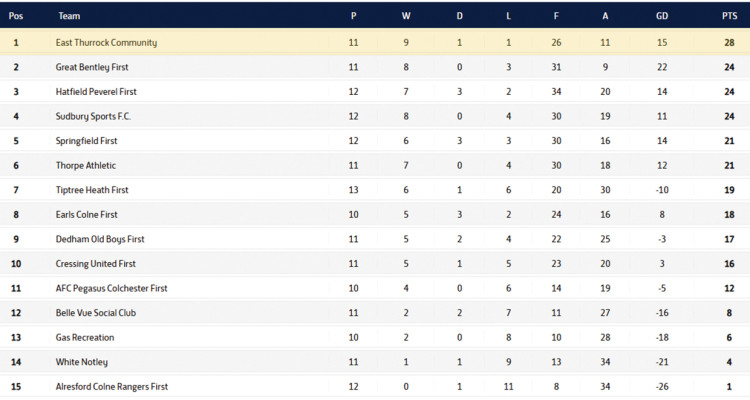Click the PTS column header
Viewport: 750px width, 400px height.
click(729, 16)
